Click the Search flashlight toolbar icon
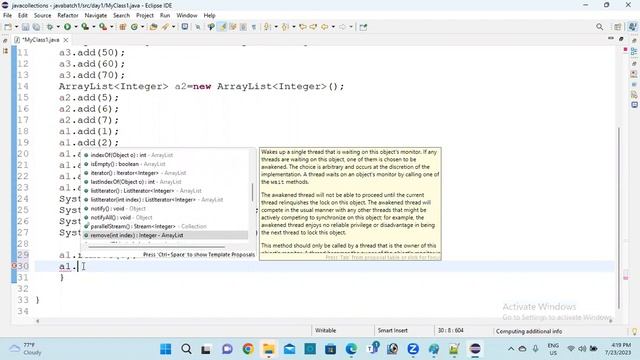Screen dimensions: 640x360 (x=165, y=27)
